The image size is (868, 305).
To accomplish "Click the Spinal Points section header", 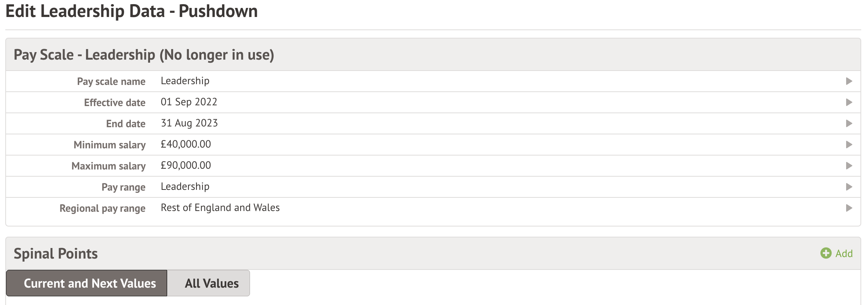I will click(x=56, y=254).
